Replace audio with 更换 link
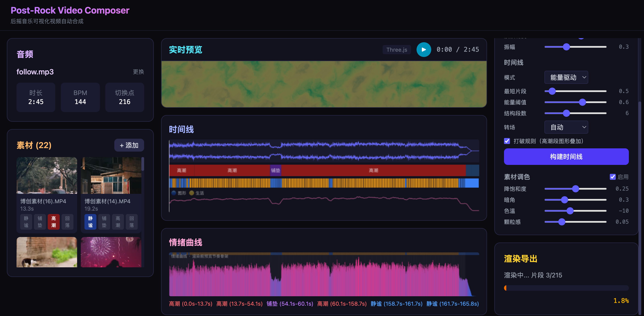Image resolution: width=644 pixels, height=316 pixels. (138, 72)
